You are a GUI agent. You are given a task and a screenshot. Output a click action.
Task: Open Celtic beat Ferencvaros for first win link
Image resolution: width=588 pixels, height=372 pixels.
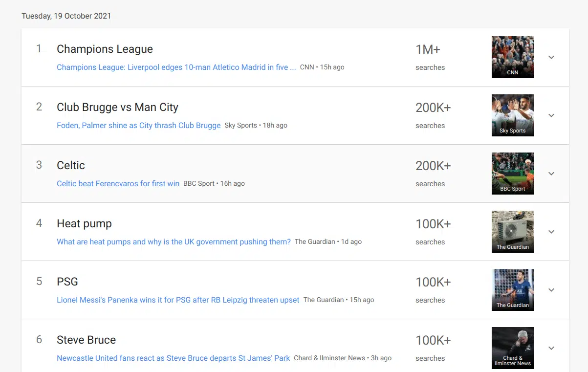click(118, 184)
